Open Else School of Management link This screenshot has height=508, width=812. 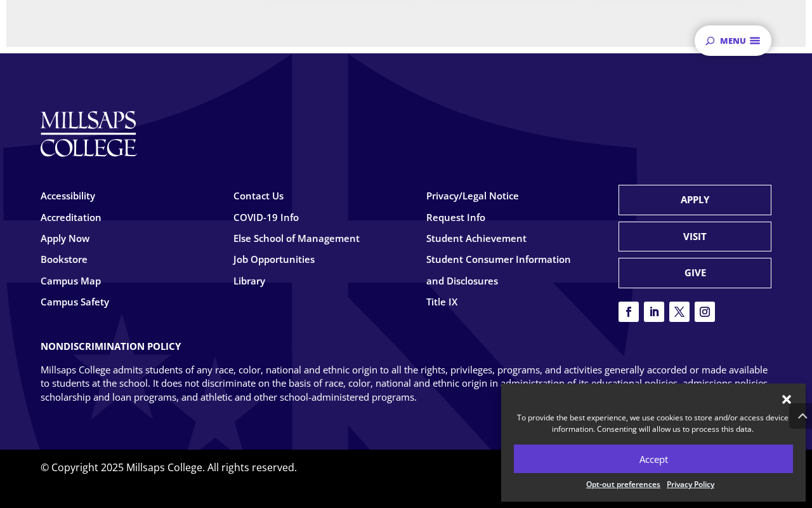click(x=296, y=238)
